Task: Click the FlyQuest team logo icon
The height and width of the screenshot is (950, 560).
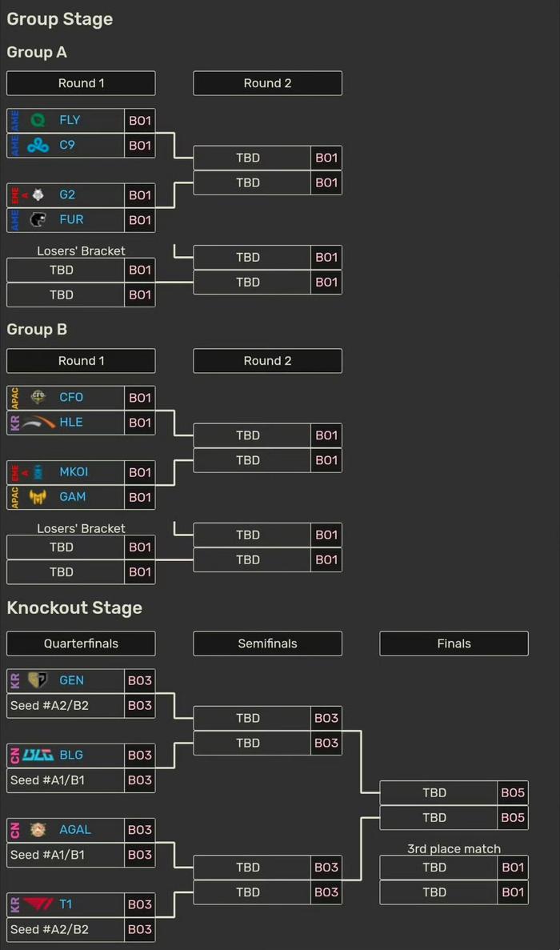Action: (x=38, y=120)
